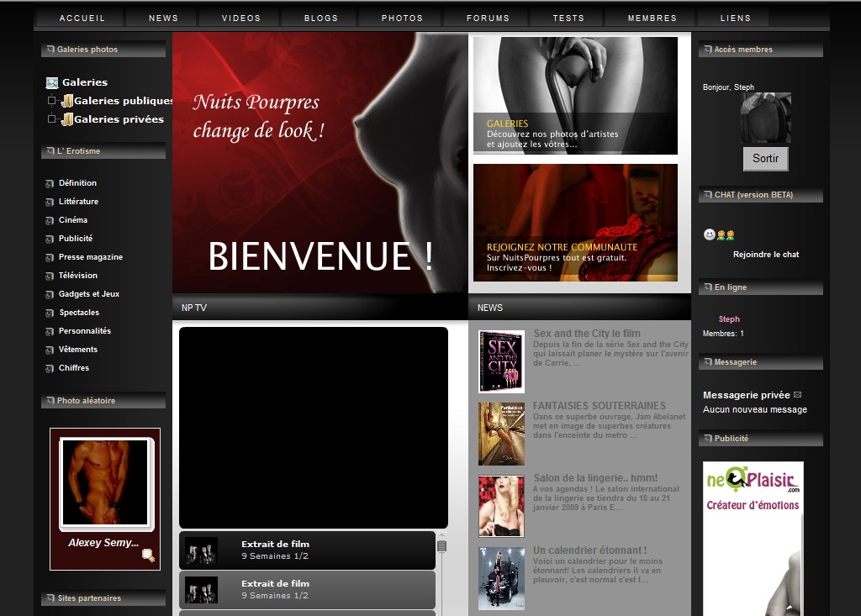
Task: Open the Télévision link
Action: point(78,275)
